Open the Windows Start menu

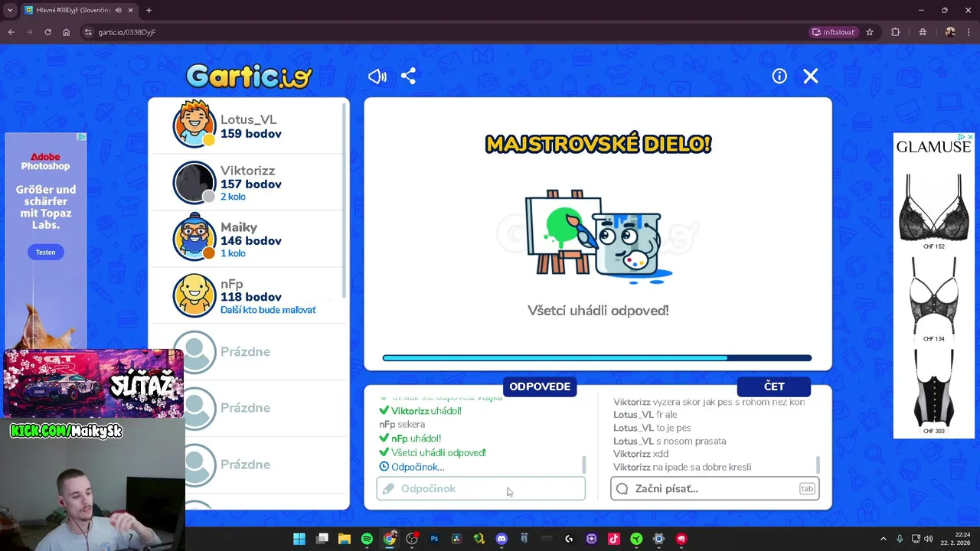299,539
